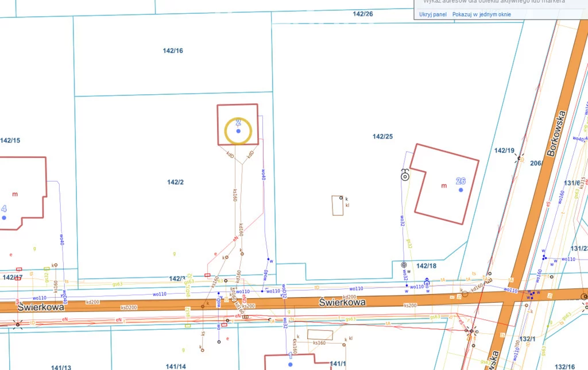Click parcel label 142/26
The image size is (588, 370).
tap(363, 14)
